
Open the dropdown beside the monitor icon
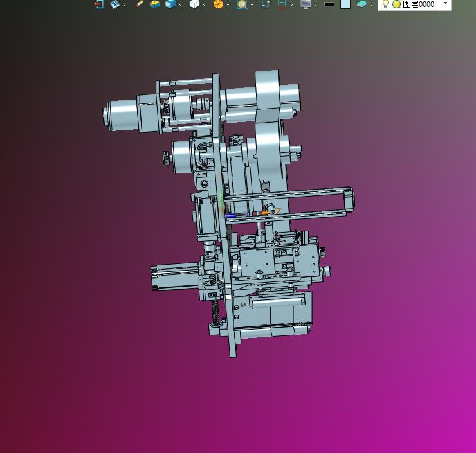tap(315, 4)
